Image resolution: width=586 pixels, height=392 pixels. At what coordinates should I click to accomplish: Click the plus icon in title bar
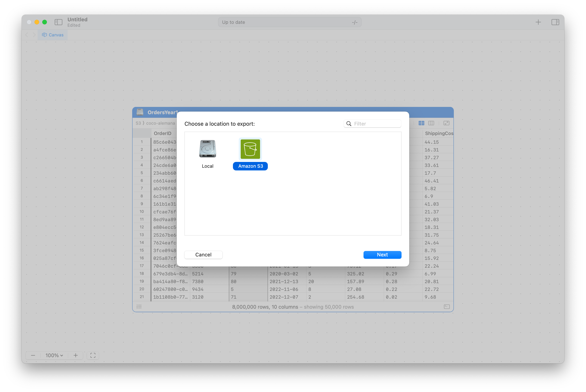[x=538, y=22]
